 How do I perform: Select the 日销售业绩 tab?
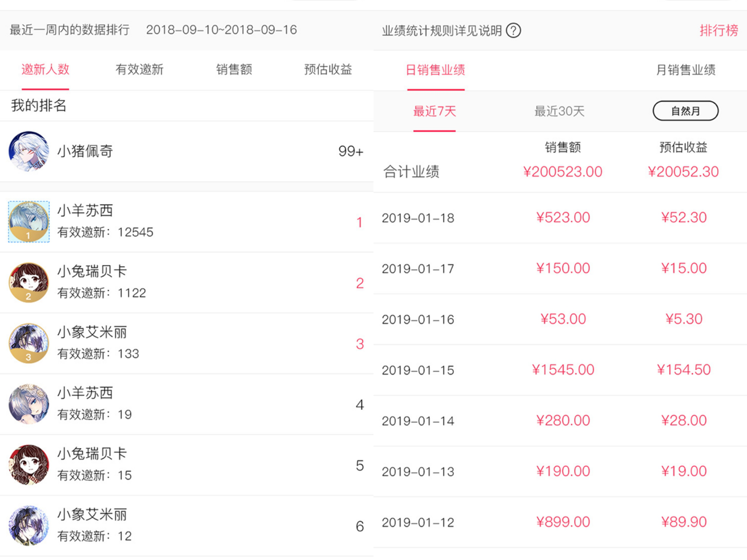pyautogui.click(x=435, y=70)
